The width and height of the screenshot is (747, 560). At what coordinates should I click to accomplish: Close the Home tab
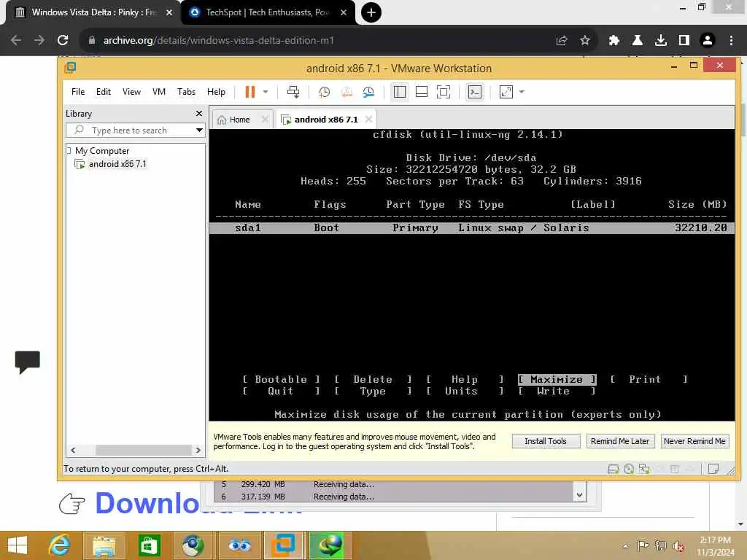265,119
